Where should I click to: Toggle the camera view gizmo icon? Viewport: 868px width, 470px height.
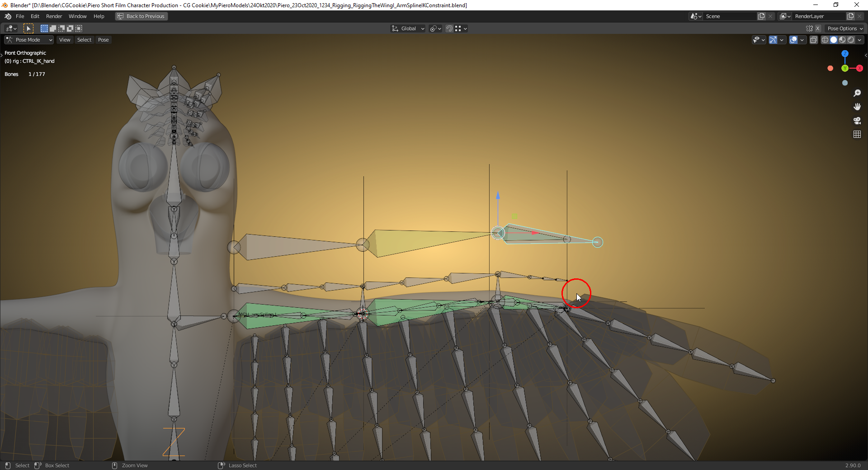click(x=857, y=121)
